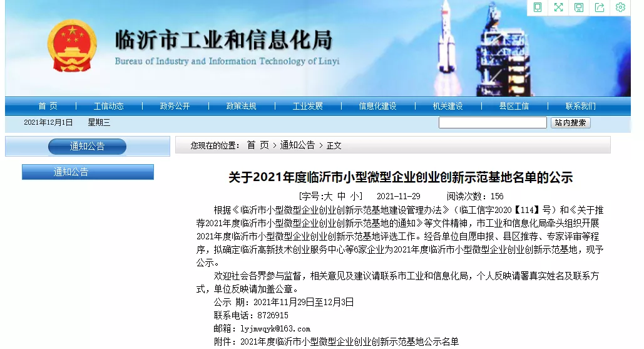The image size is (644, 349).
Task: Click the weekday 星期三 text
Action: point(99,123)
